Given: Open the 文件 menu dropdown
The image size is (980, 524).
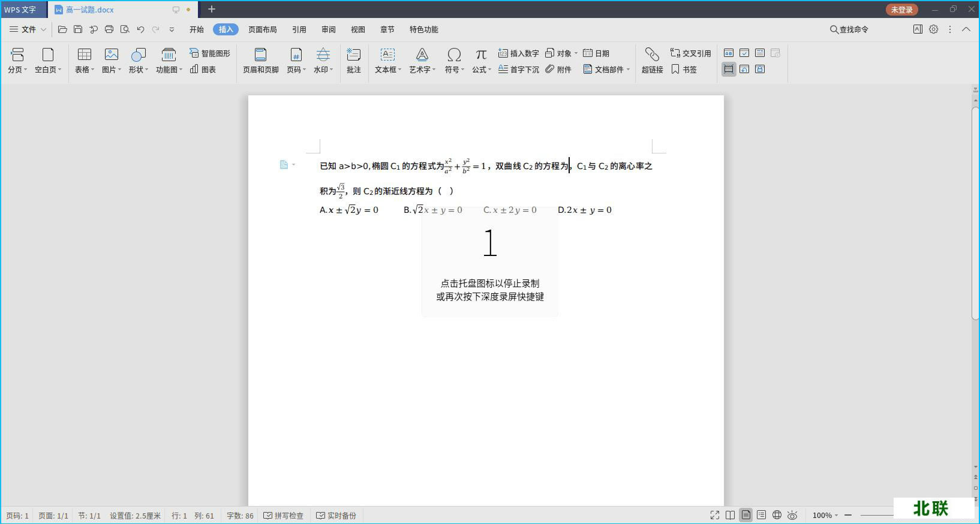Looking at the screenshot, I should pos(28,29).
